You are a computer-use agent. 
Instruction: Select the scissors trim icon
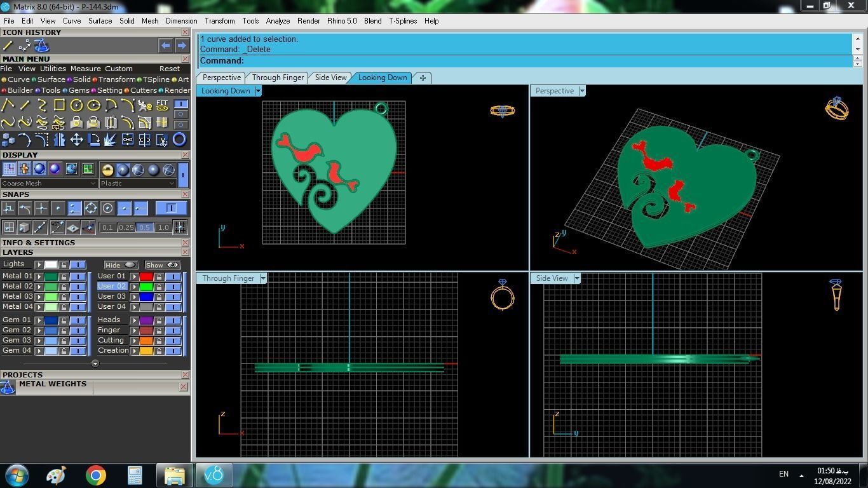coord(162,139)
